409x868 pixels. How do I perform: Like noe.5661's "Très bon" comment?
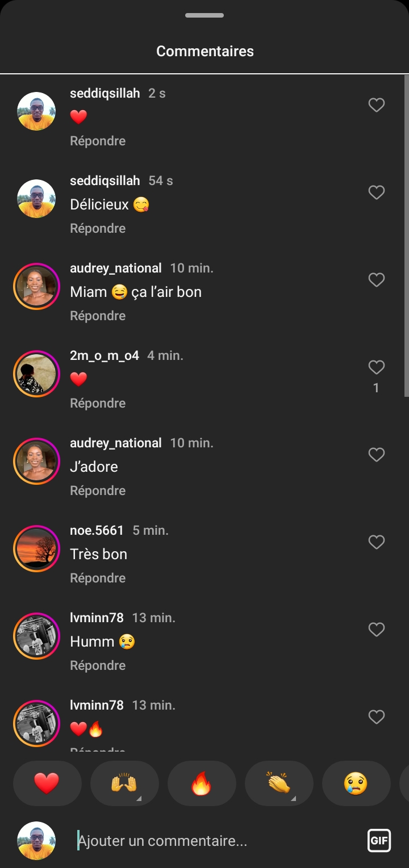(x=377, y=542)
